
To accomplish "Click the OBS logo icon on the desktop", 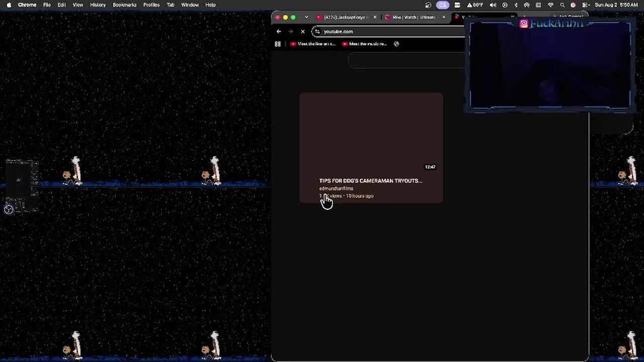I will 9,210.
